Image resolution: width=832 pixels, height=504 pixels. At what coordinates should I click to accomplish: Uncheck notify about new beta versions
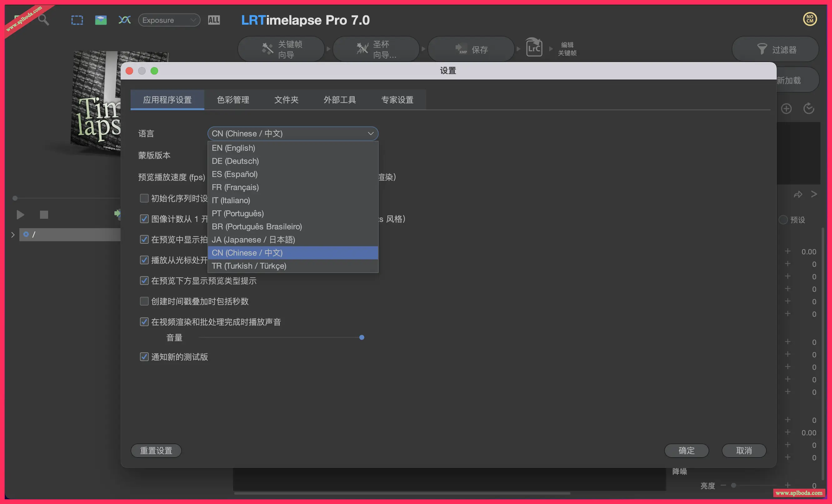coord(144,357)
